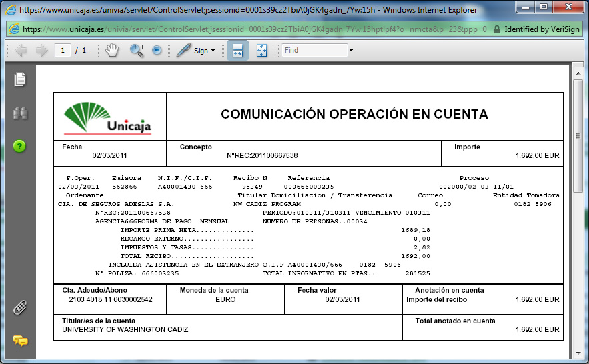The height and width of the screenshot is (364, 589).
Task: Activate the marquee zoom magnifier tool
Action: tap(137, 50)
